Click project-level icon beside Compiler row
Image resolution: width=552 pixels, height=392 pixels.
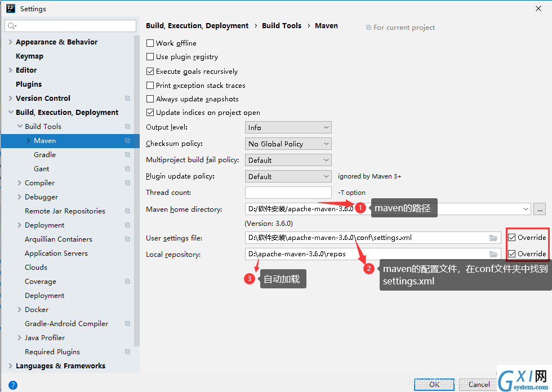pos(127,182)
